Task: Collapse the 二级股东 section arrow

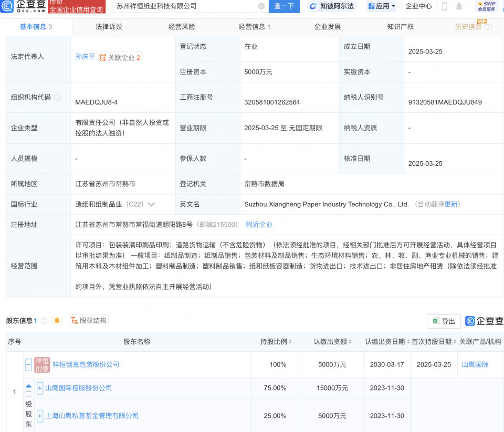Action: pos(28,386)
